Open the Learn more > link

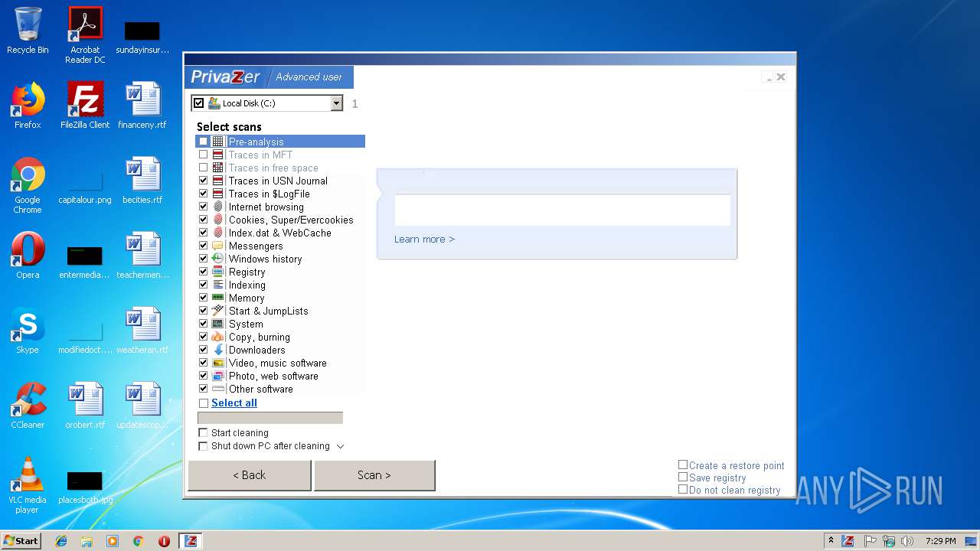[424, 239]
